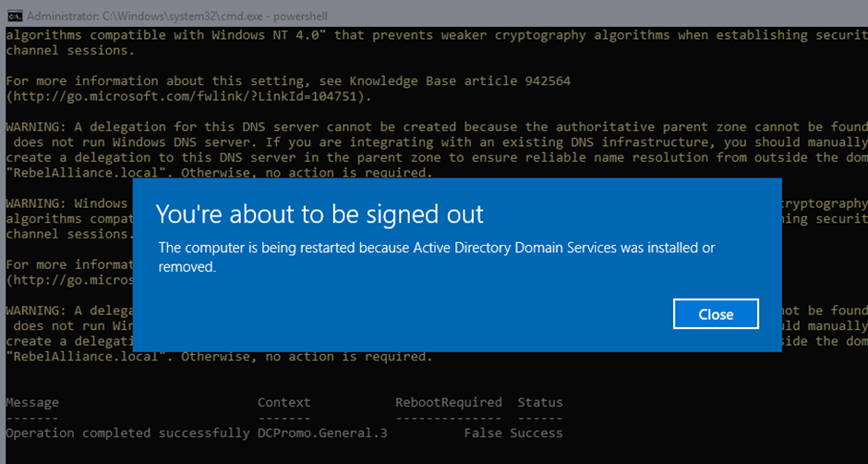
Task: Click the truncated "(http://go.micros" link text
Action: (x=70, y=280)
